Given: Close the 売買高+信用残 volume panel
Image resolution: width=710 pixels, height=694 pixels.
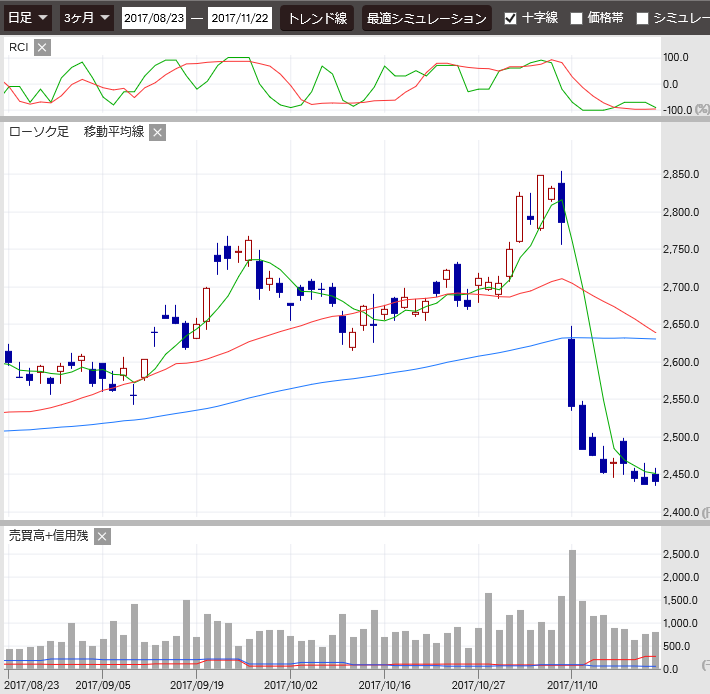Looking at the screenshot, I should pos(102,536).
